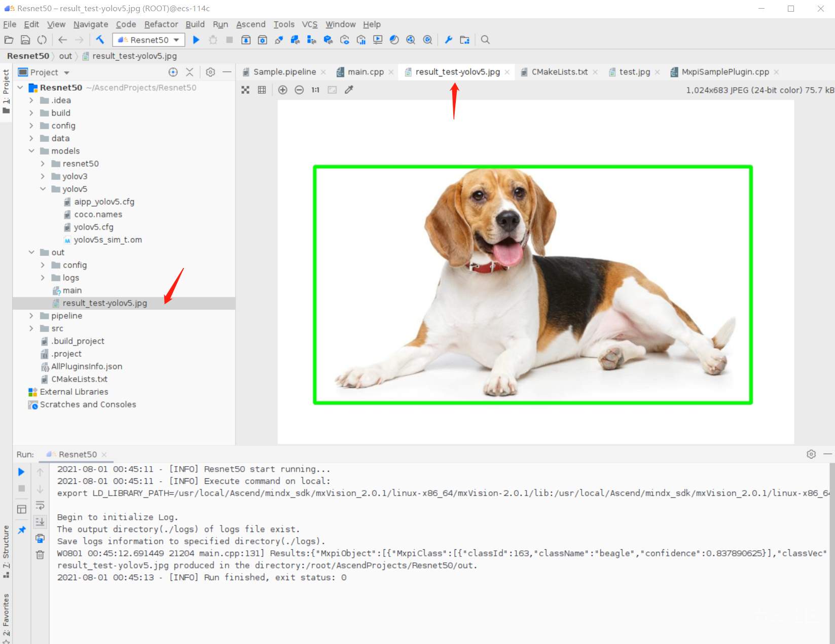This screenshot has width=835, height=644.
Task: Collapse the out folder
Action: [31, 252]
